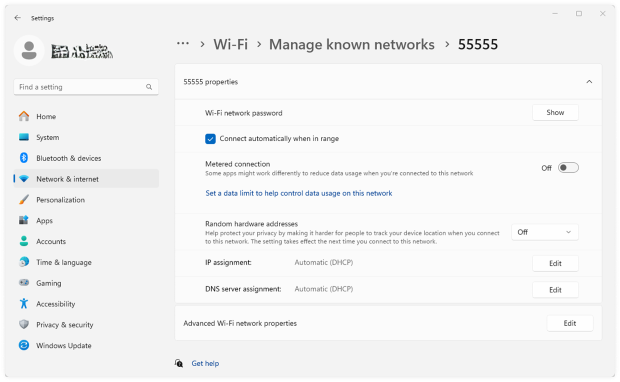The width and height of the screenshot is (620, 382).
Task: Collapse the 55555 properties section
Action: click(589, 82)
